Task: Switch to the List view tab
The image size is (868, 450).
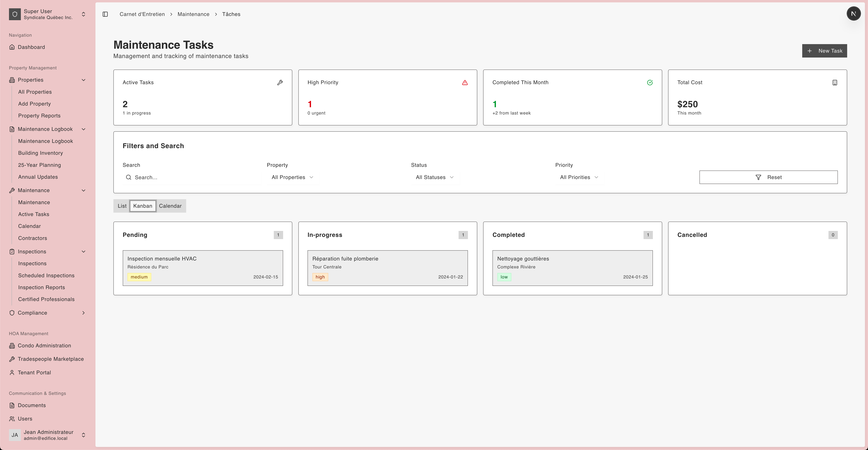Action: (x=122, y=206)
